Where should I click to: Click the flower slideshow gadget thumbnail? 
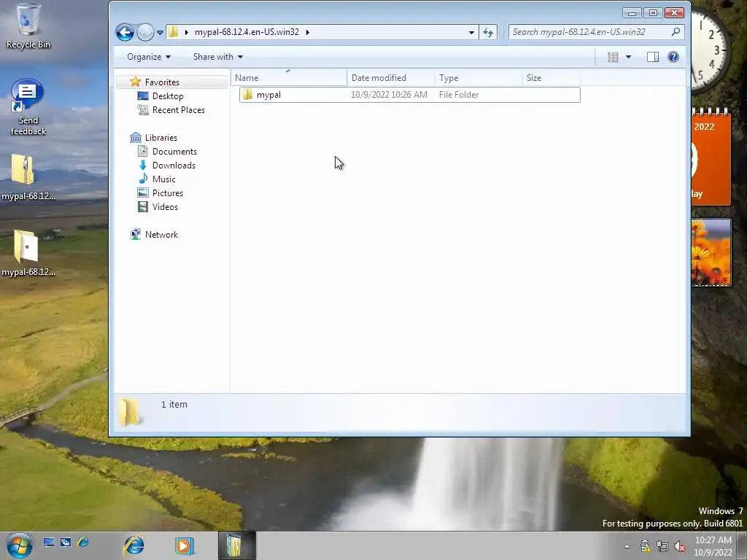coord(711,252)
